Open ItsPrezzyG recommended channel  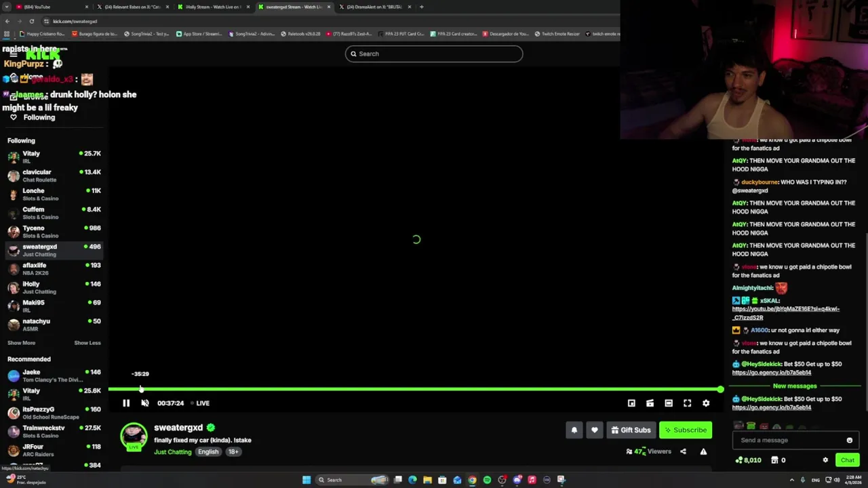point(54,413)
